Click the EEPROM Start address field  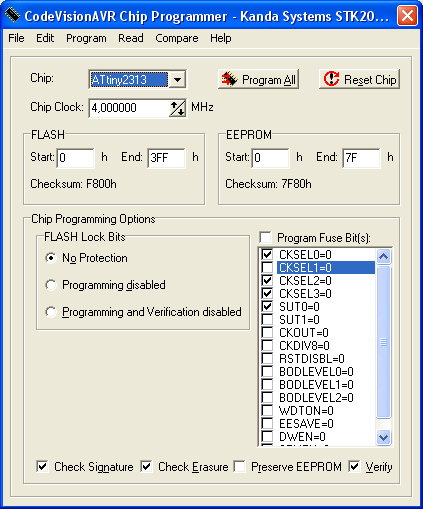[x=271, y=157]
